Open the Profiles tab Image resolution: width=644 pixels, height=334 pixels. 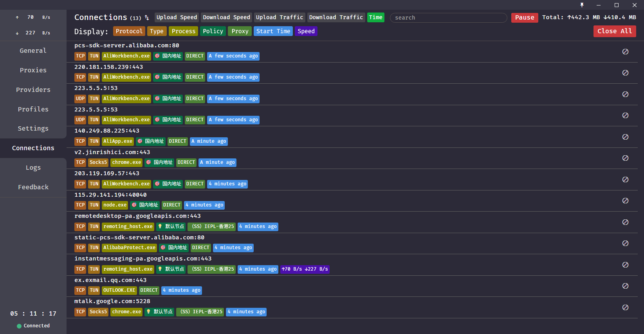point(33,110)
